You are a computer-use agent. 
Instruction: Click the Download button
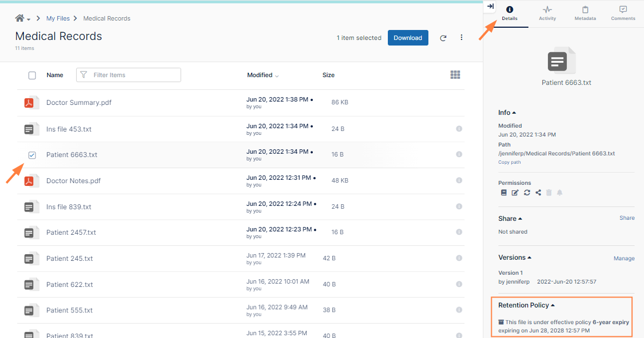tap(408, 38)
